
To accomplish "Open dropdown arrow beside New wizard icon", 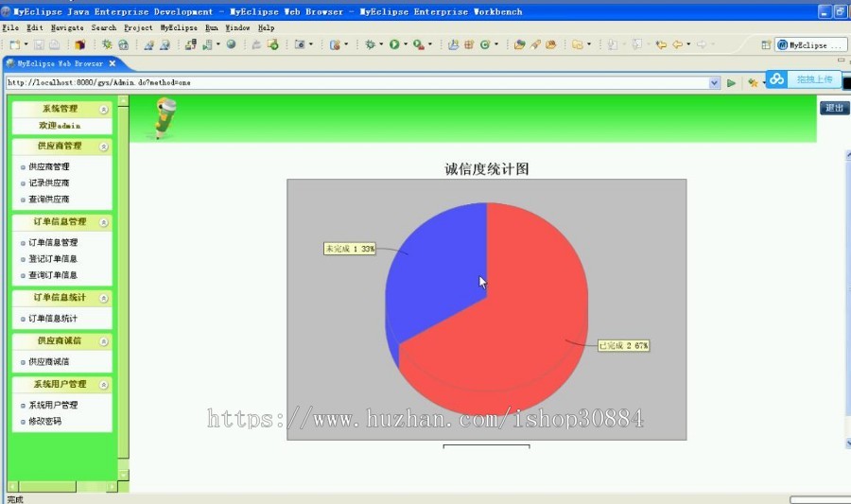I will pos(26,45).
